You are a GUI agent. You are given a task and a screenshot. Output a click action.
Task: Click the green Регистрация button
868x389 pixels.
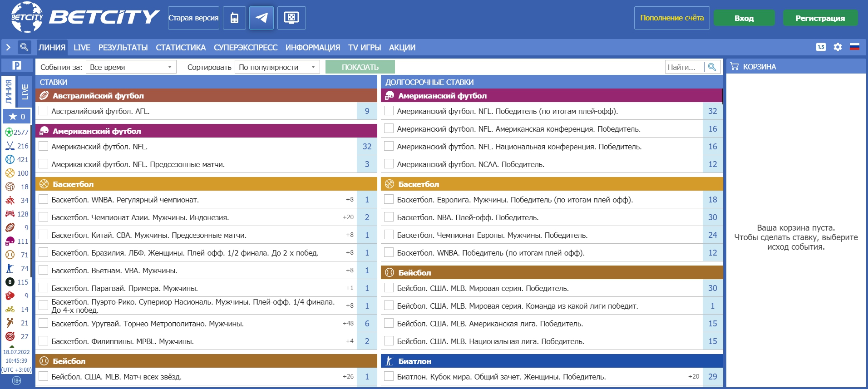tap(820, 18)
